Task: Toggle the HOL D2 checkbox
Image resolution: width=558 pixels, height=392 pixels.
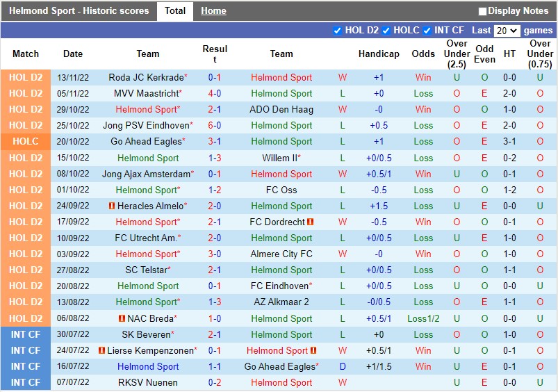Action: [337, 31]
